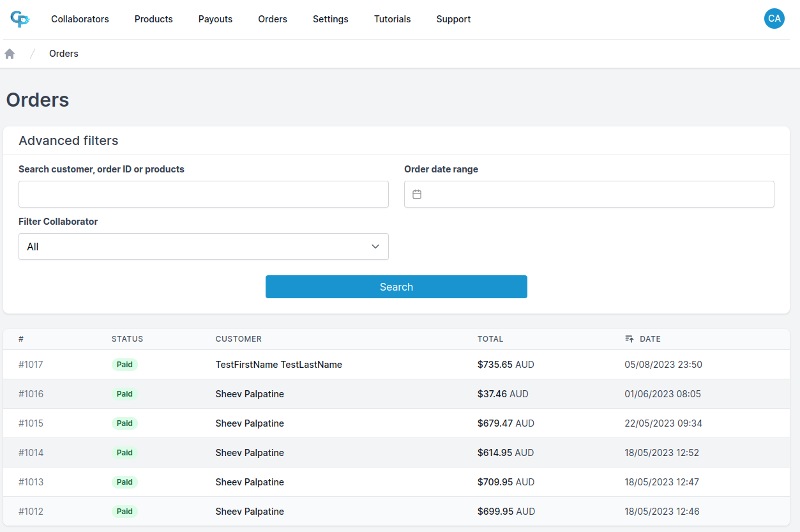Screen dimensions: 800x532
Task: Open order #1017
Action: tap(31, 364)
